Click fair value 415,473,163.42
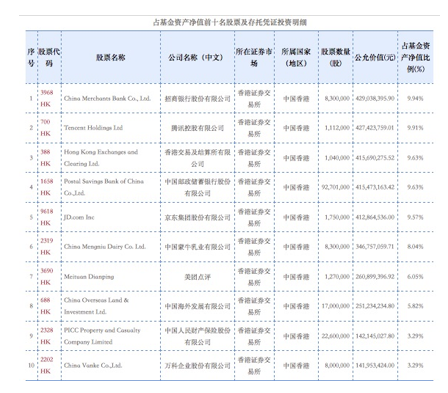The image size is (448, 393). (375, 187)
